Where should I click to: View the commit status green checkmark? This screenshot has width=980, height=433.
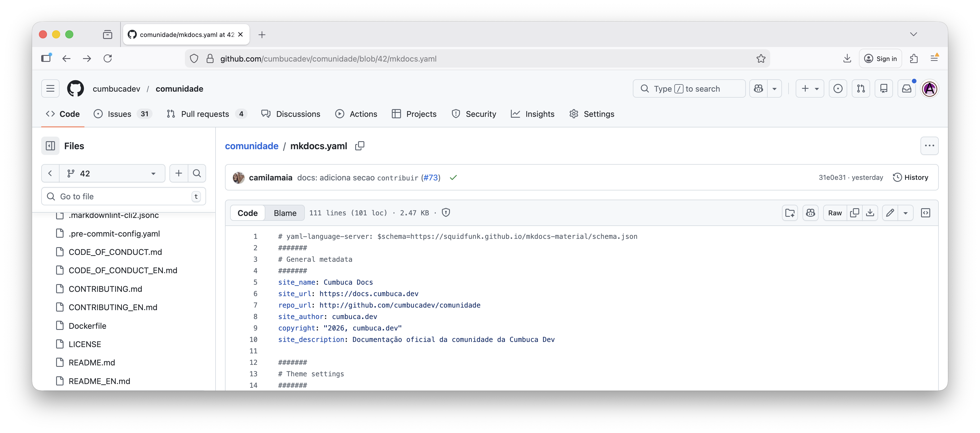(x=453, y=177)
